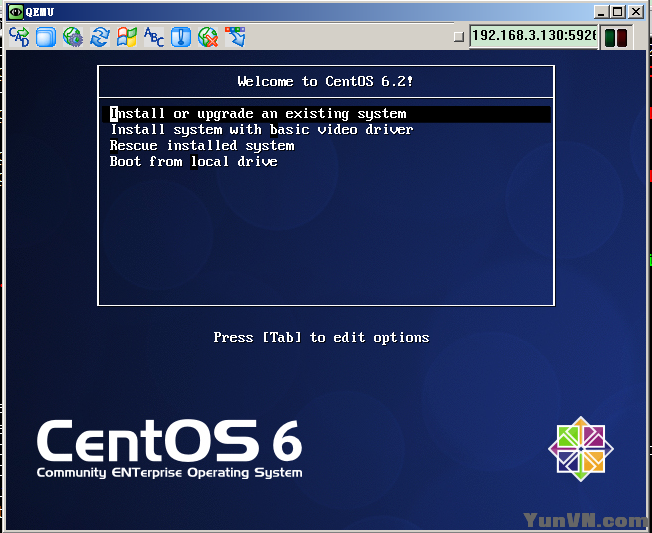Open connection options globe-gear icon
Screen dimensions: 652x533
(73, 37)
